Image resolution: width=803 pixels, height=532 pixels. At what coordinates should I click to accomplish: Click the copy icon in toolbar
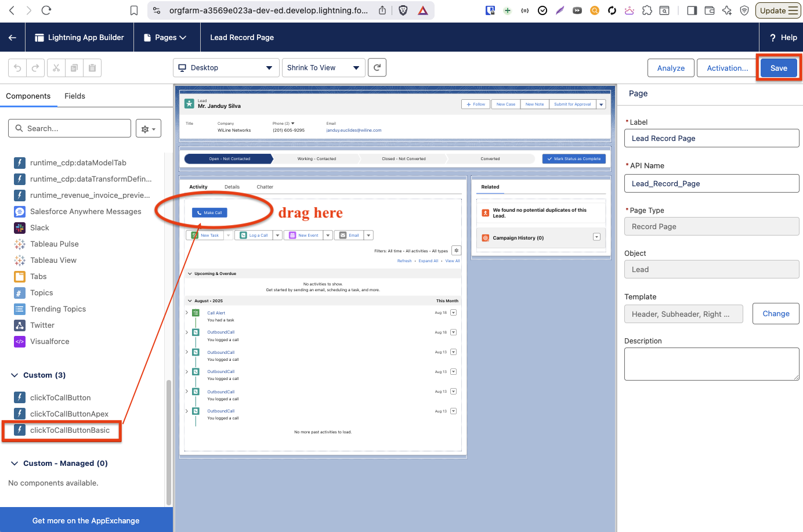pyautogui.click(x=74, y=68)
